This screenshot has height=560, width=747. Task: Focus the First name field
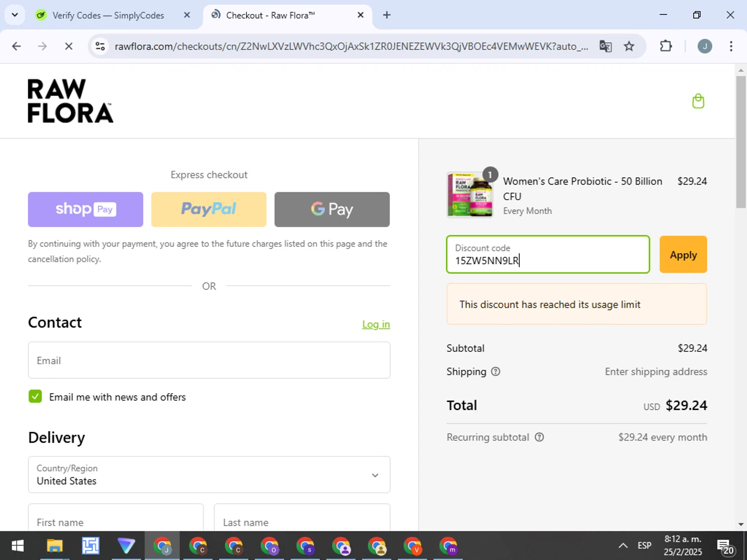[116, 518]
